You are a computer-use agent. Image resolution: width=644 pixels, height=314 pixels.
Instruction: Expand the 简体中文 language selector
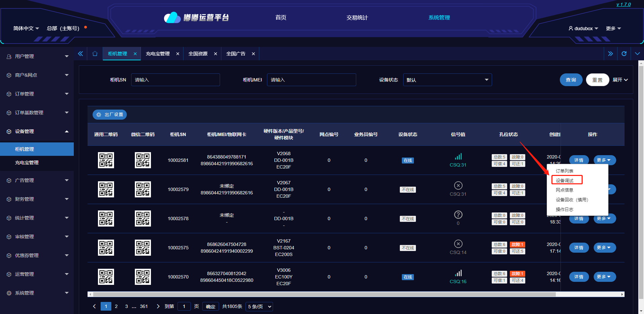tap(26, 28)
